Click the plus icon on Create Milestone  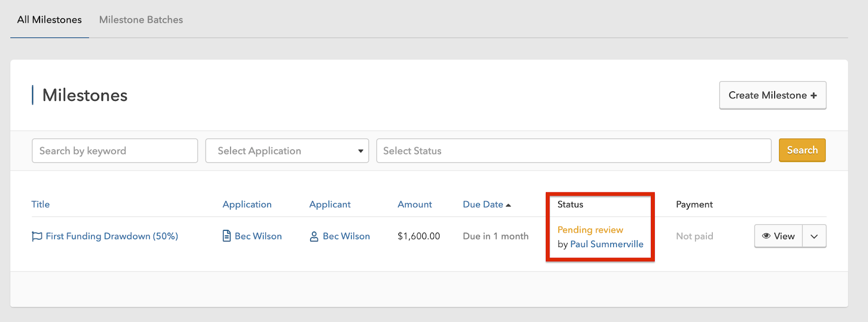[x=814, y=96]
